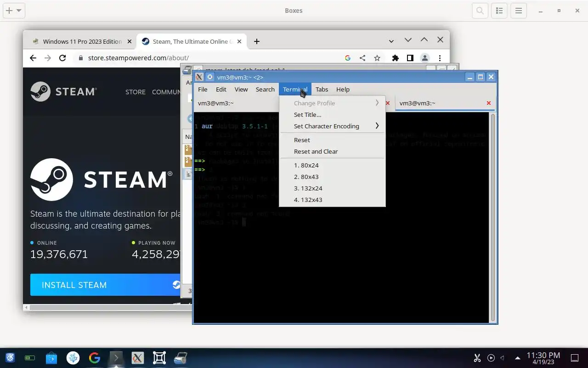Open the terminal Tabs menu

[322, 89]
